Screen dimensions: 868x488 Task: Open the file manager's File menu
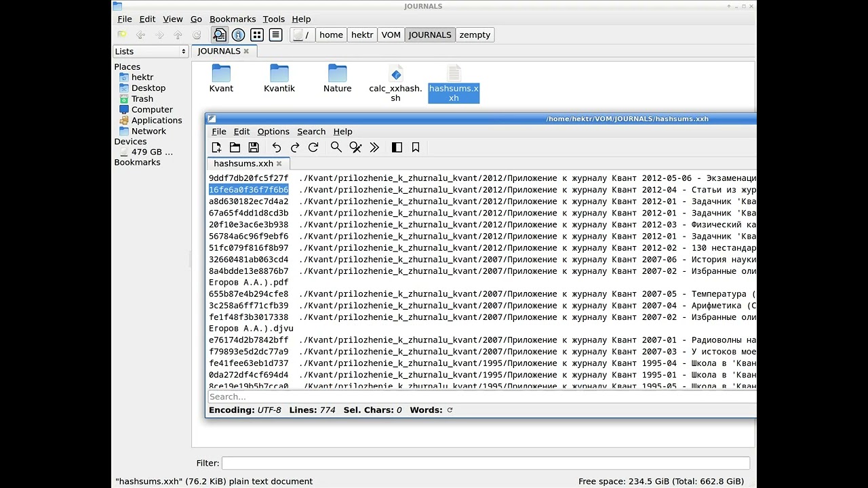click(x=125, y=19)
